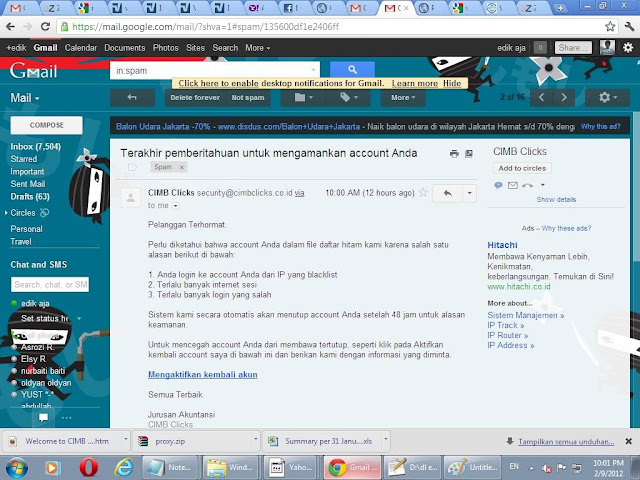This screenshot has width=640, height=480.
Task: Mark message as Not spam
Action: tap(248, 98)
